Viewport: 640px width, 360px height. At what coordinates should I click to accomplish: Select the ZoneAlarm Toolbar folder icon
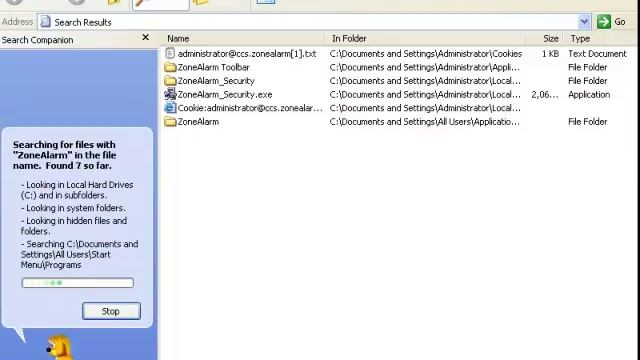pos(170,67)
